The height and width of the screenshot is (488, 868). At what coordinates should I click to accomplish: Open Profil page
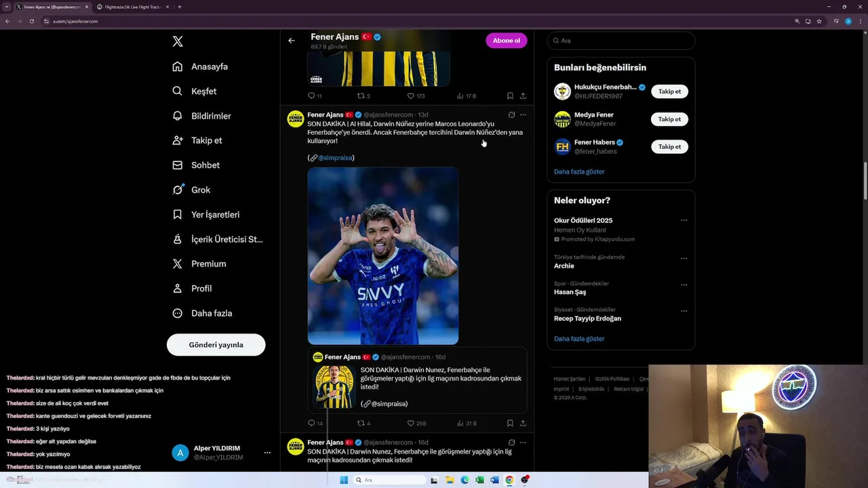192,288
